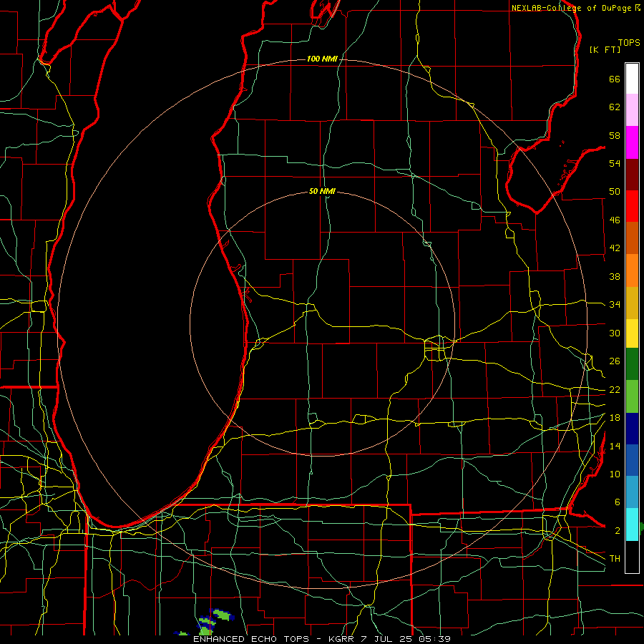Click the 10 legend value
644x644 pixels.
click(x=615, y=474)
